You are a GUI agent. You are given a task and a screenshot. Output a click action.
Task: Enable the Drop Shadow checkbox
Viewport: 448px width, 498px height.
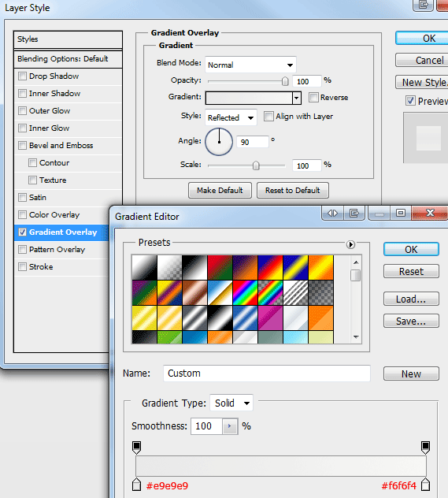(22, 76)
